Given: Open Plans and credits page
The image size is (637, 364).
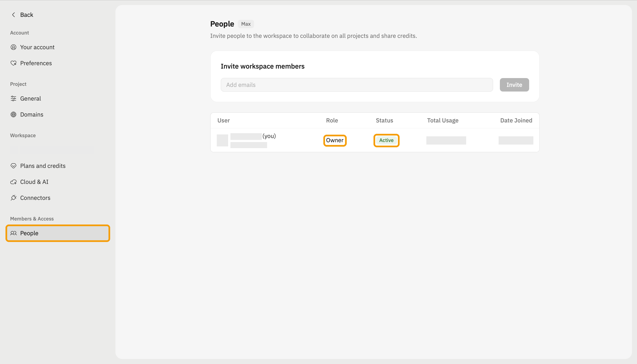Looking at the screenshot, I should coord(43,166).
